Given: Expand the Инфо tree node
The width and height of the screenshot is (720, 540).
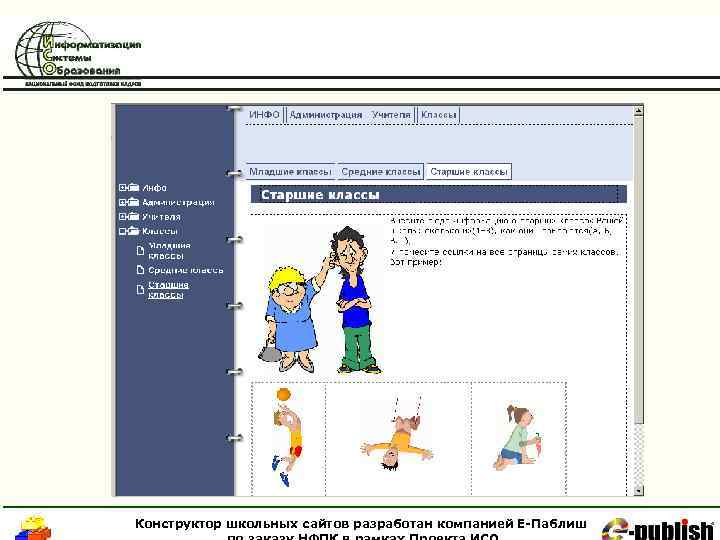Looking at the screenshot, I should tap(123, 187).
